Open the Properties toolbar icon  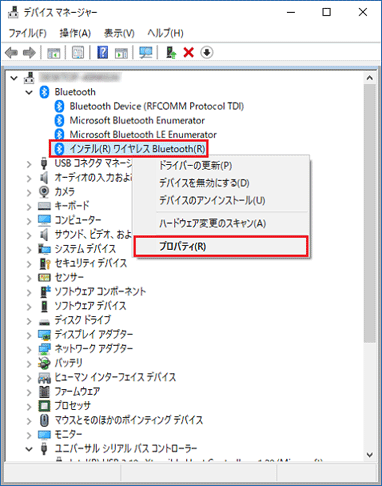(78, 53)
